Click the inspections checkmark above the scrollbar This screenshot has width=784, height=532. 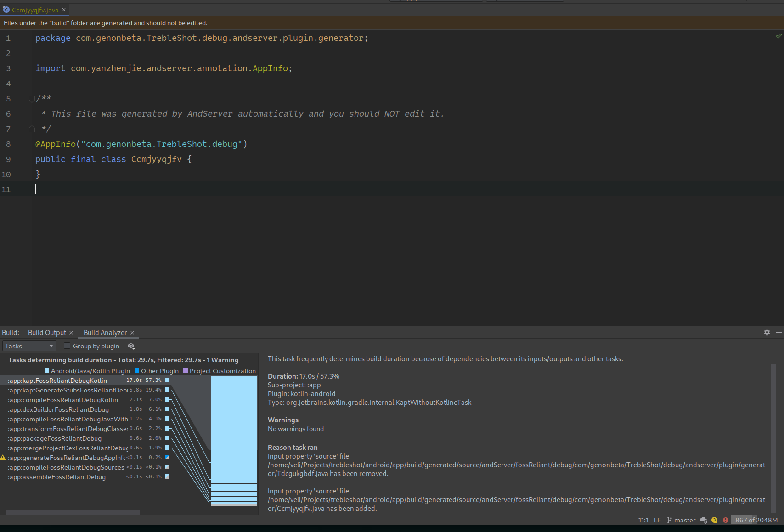[778, 35]
